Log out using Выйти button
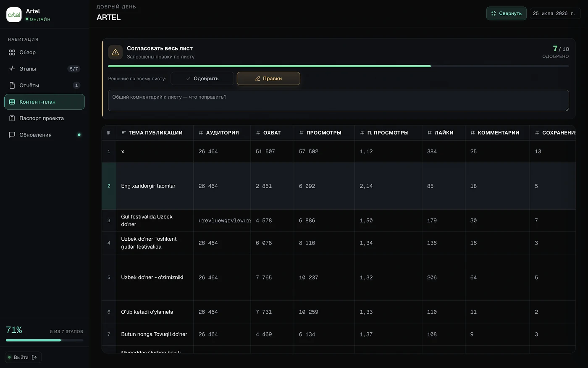 coord(23,357)
